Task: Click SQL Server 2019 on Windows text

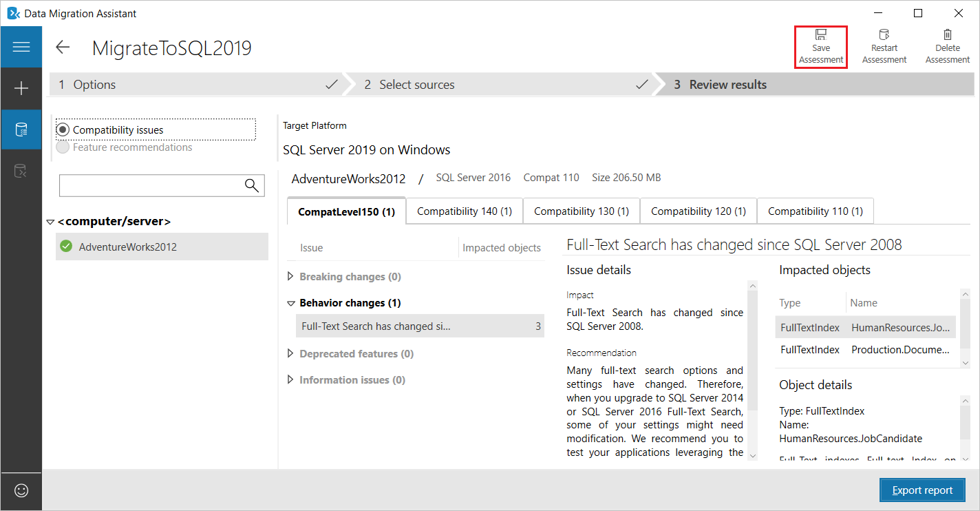Action: point(367,149)
